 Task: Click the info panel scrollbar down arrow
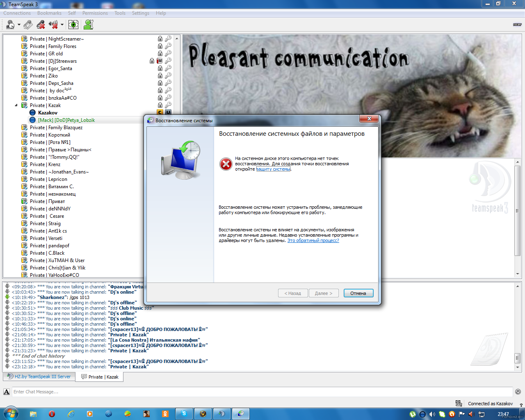point(518,274)
